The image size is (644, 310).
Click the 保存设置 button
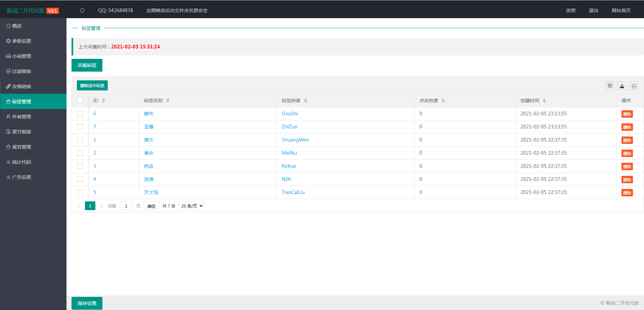tap(87, 303)
